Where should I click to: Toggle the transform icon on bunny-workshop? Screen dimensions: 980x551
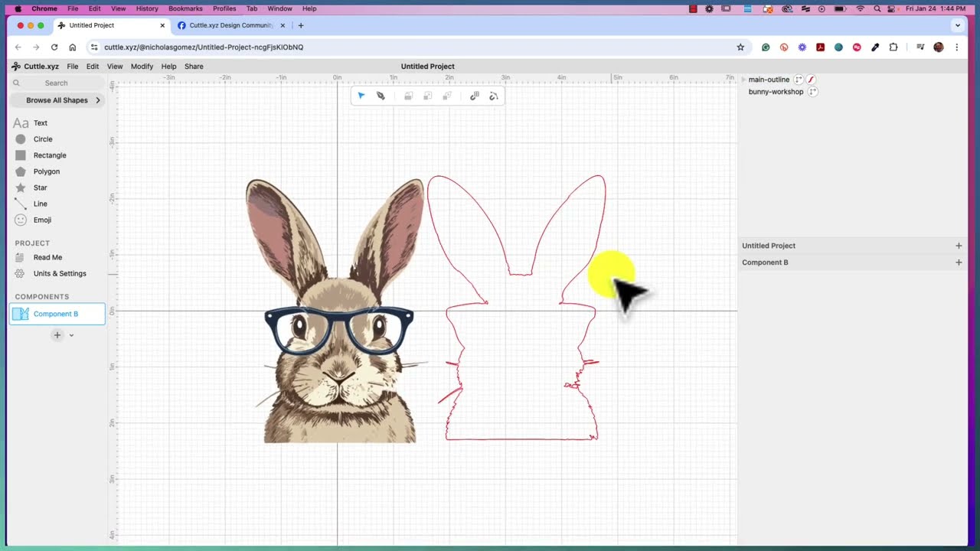tap(813, 92)
